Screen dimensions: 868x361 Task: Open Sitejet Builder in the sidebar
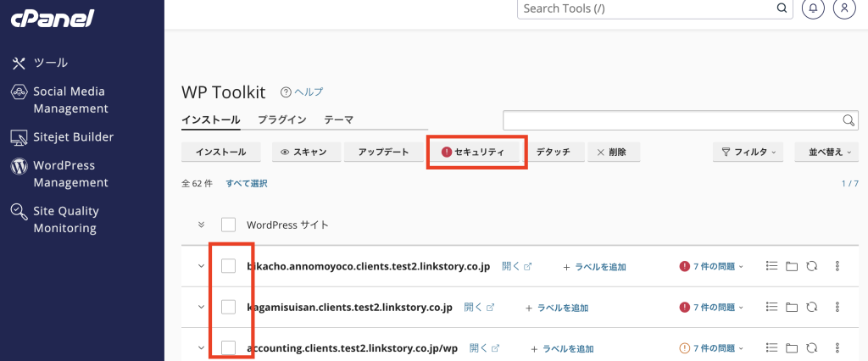tap(73, 137)
